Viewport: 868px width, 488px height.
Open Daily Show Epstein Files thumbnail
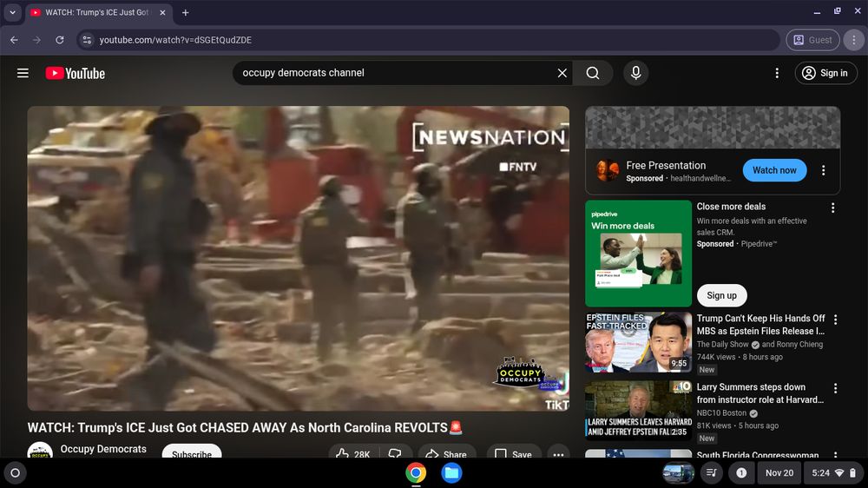(x=638, y=342)
